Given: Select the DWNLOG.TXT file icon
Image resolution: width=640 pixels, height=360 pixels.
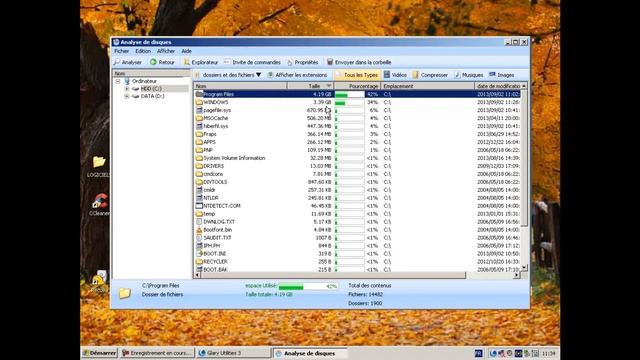Looking at the screenshot, I should point(199,222).
